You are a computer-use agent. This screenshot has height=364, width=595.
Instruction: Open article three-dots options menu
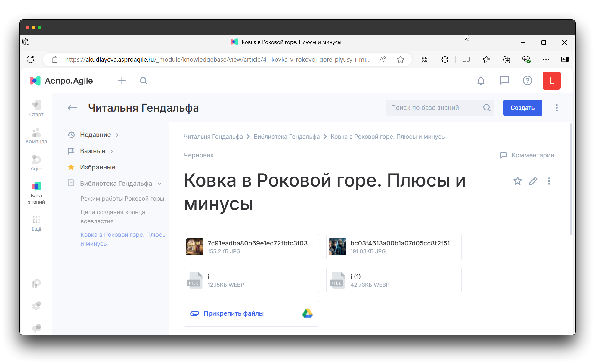(x=549, y=181)
